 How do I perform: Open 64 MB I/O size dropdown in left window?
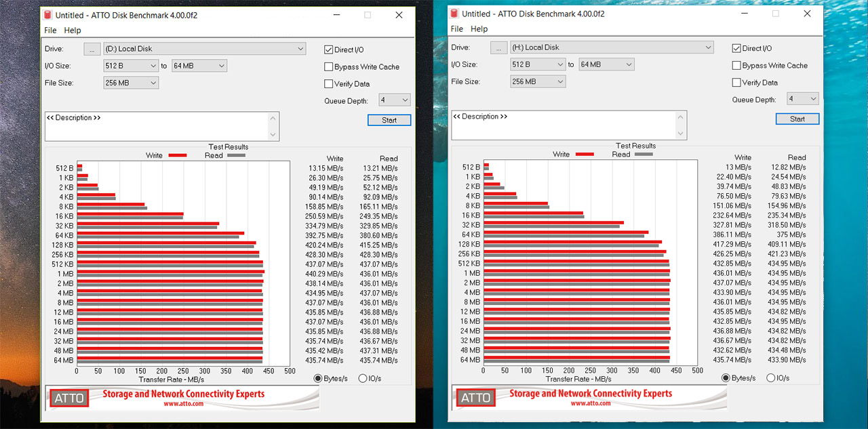199,66
